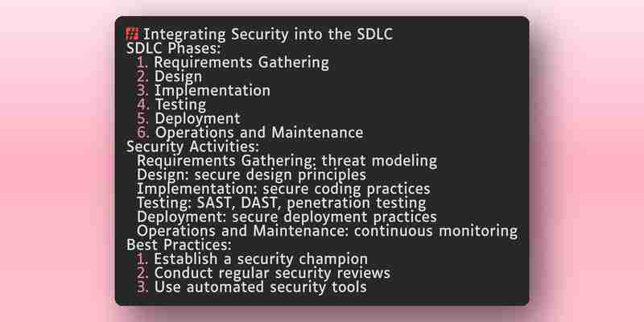
Task: Select the Design phase list item
Action: tap(170, 76)
